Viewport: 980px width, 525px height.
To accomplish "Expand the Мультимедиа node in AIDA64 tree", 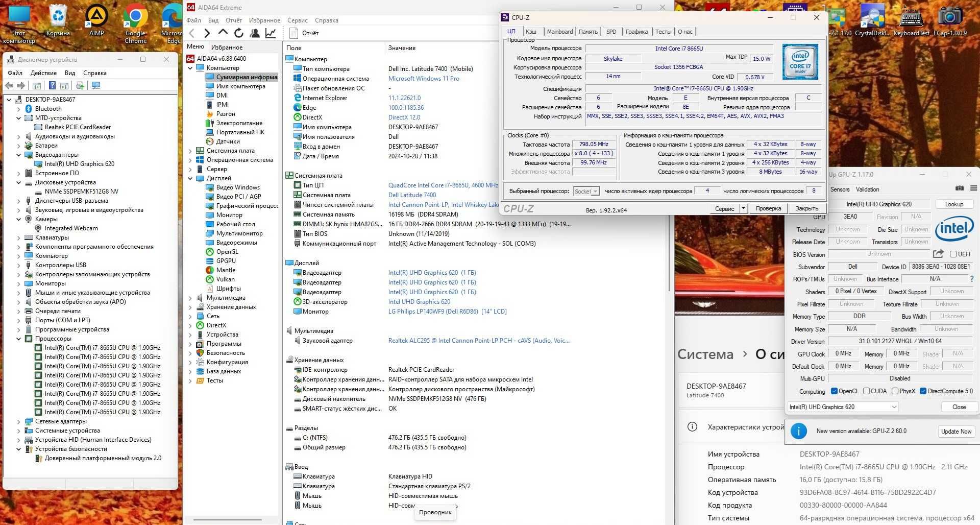I will point(190,298).
